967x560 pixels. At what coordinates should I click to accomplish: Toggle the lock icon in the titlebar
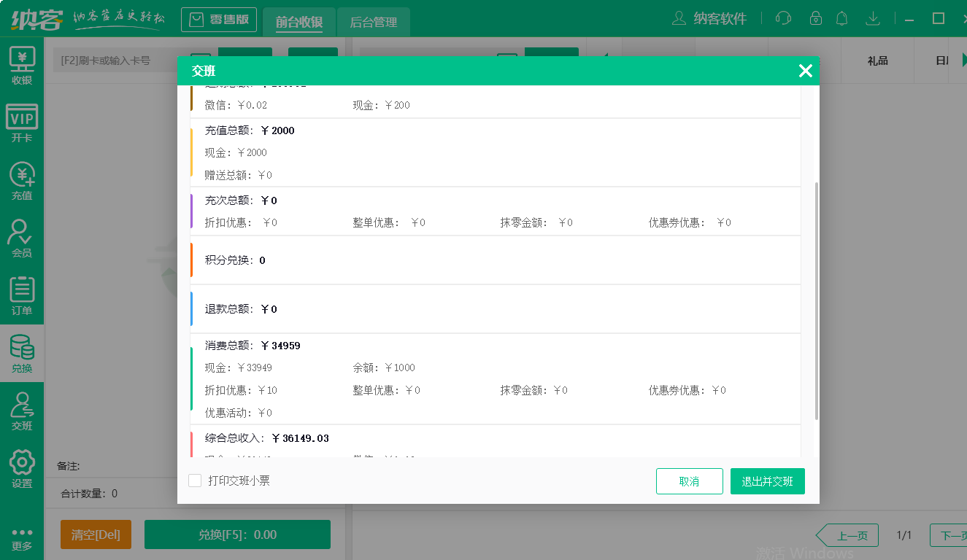pos(815,18)
